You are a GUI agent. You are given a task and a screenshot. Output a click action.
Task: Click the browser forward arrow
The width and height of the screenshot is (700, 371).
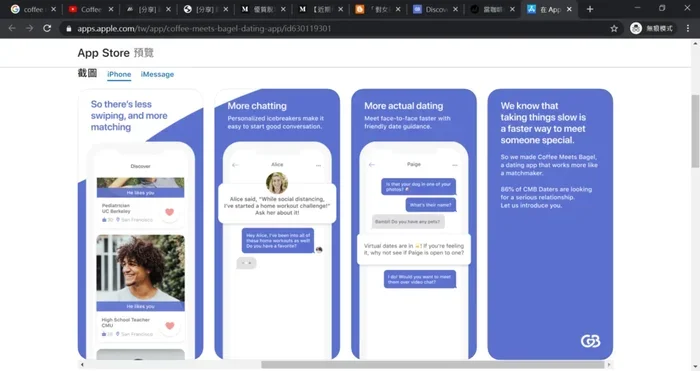click(x=29, y=28)
